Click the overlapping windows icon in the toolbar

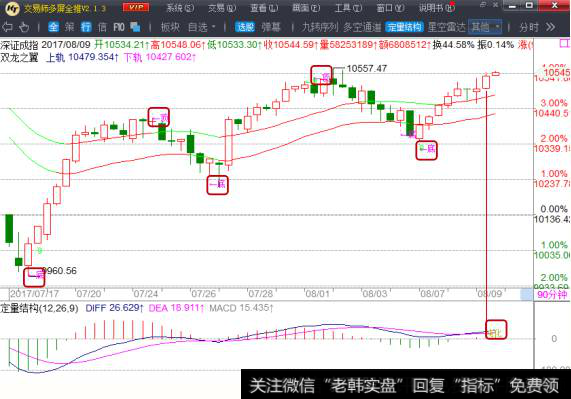(x=135, y=27)
